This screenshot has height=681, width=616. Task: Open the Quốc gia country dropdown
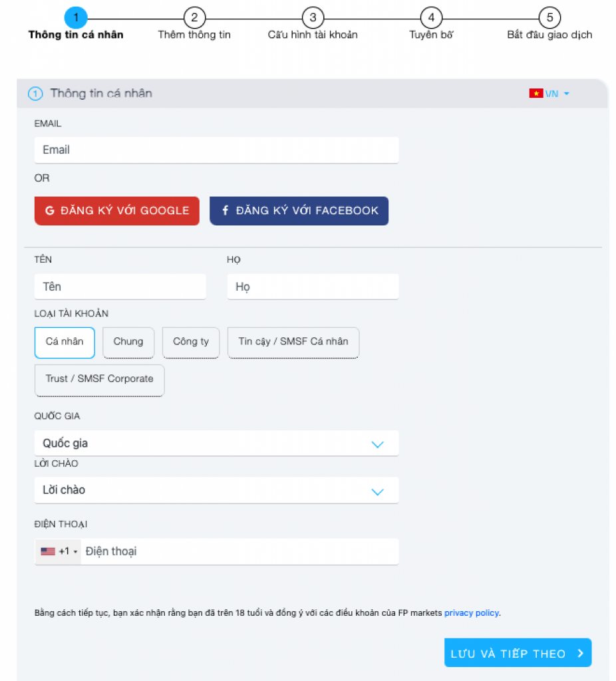[x=216, y=444]
